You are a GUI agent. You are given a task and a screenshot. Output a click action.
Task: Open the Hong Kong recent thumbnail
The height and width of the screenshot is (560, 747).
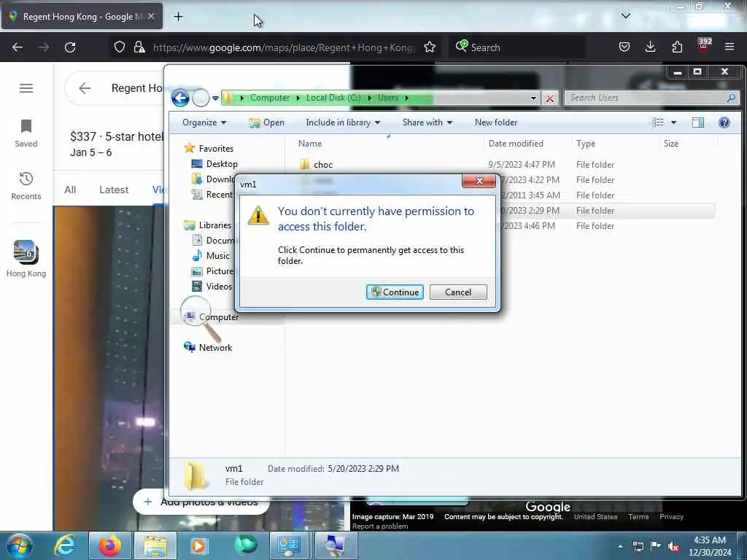[x=26, y=259]
